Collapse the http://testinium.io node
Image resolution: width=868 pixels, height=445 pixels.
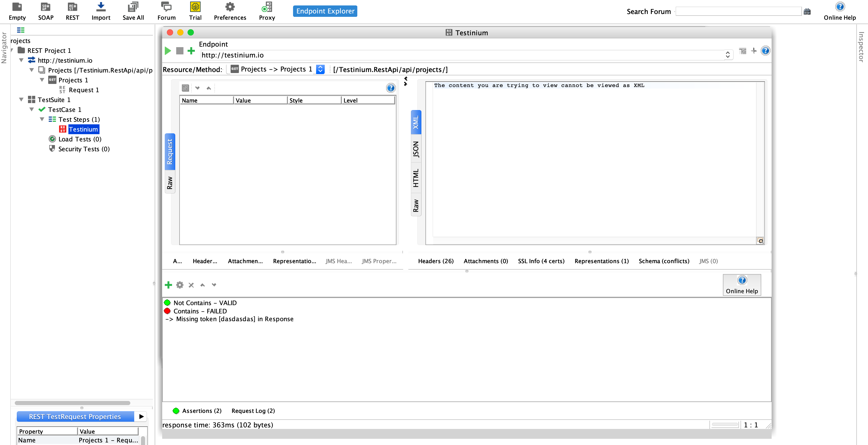(x=21, y=60)
